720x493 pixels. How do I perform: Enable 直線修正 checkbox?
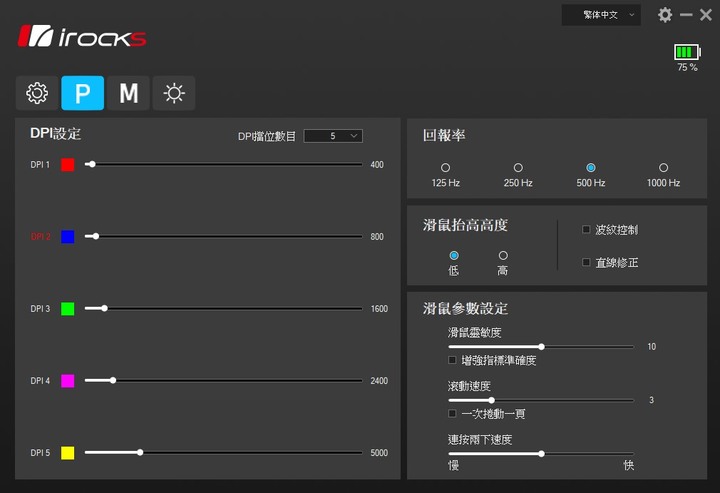(586, 262)
